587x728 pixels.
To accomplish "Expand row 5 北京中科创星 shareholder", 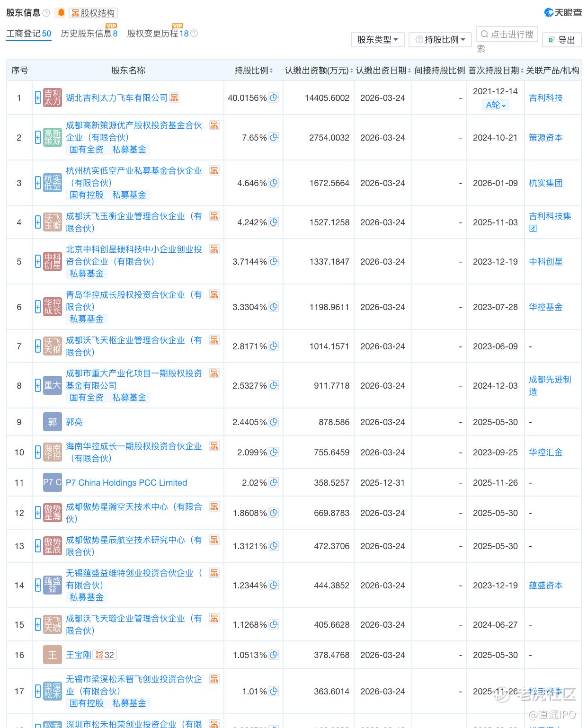I will (38, 262).
